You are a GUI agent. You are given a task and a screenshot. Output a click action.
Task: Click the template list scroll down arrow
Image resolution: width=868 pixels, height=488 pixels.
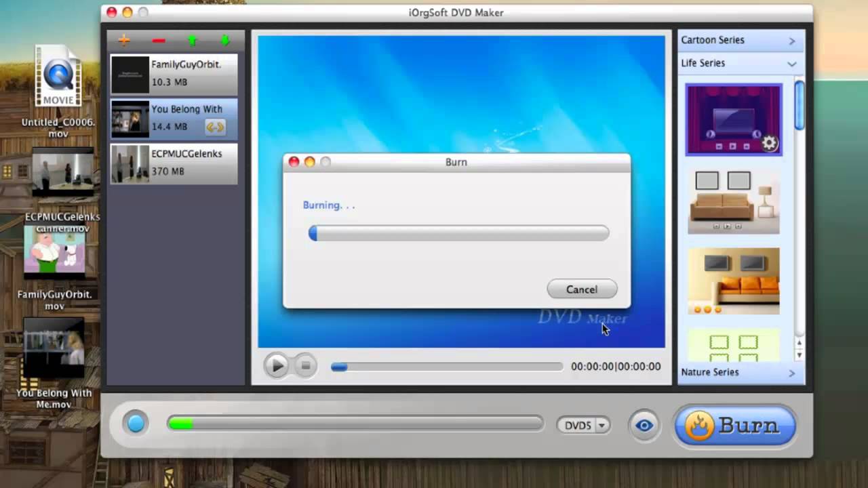click(800, 355)
